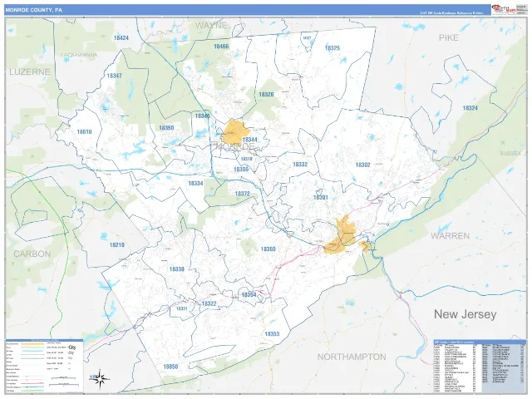This screenshot has width=532, height=399.
Task: Click the MONROE county label
Action: [235, 146]
